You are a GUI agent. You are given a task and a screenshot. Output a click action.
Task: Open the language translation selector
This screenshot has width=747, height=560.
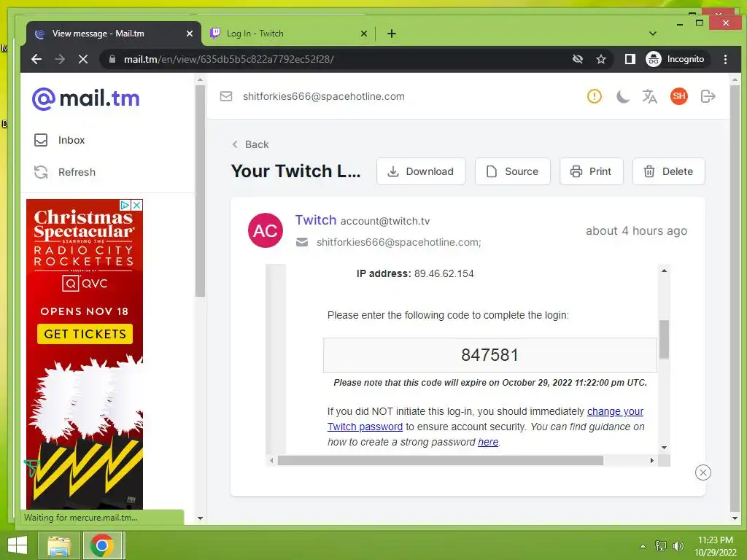[x=649, y=96]
